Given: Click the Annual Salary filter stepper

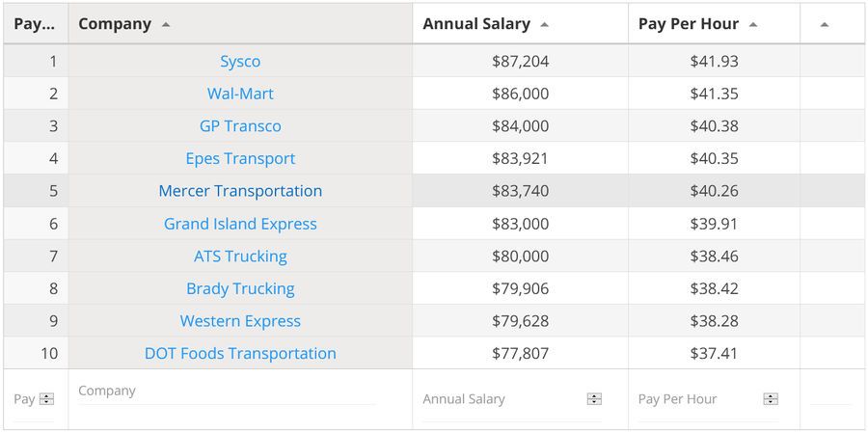Looking at the screenshot, I should click(594, 399).
